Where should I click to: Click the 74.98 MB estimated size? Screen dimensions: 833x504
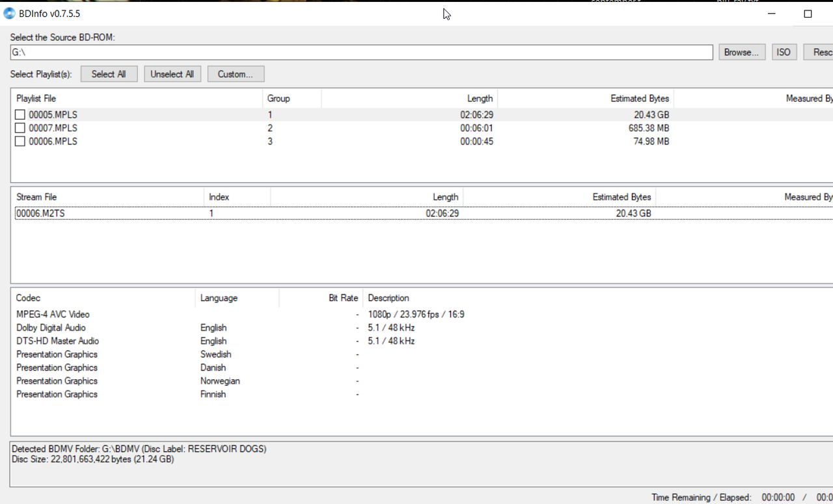click(x=651, y=141)
